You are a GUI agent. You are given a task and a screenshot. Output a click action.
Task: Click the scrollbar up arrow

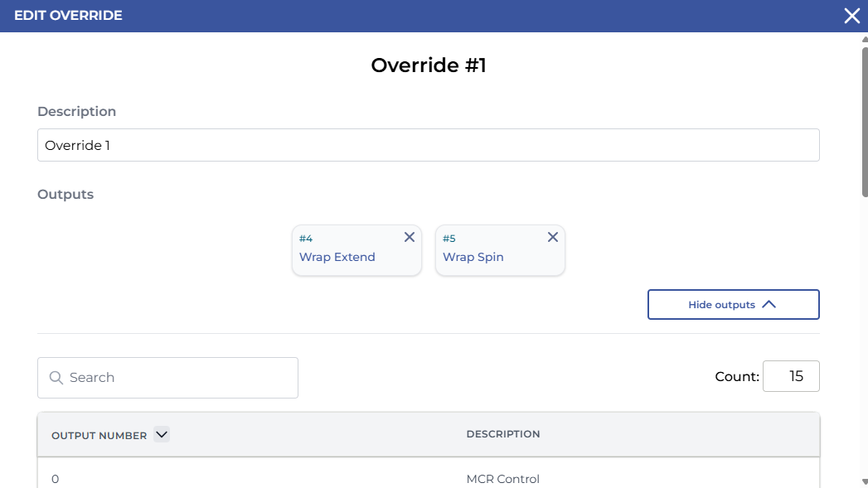tap(865, 38)
